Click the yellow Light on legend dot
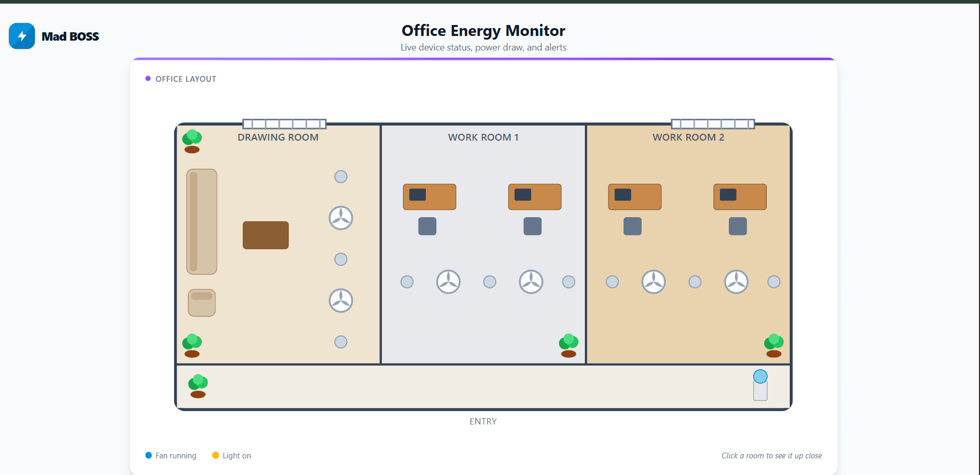980x475 pixels. (215, 455)
